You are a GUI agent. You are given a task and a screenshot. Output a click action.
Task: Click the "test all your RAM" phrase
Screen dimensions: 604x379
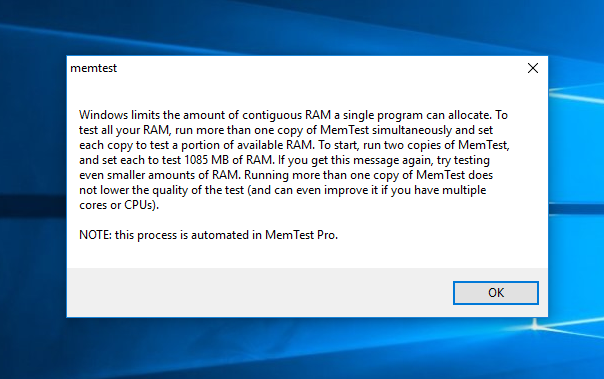(124, 130)
